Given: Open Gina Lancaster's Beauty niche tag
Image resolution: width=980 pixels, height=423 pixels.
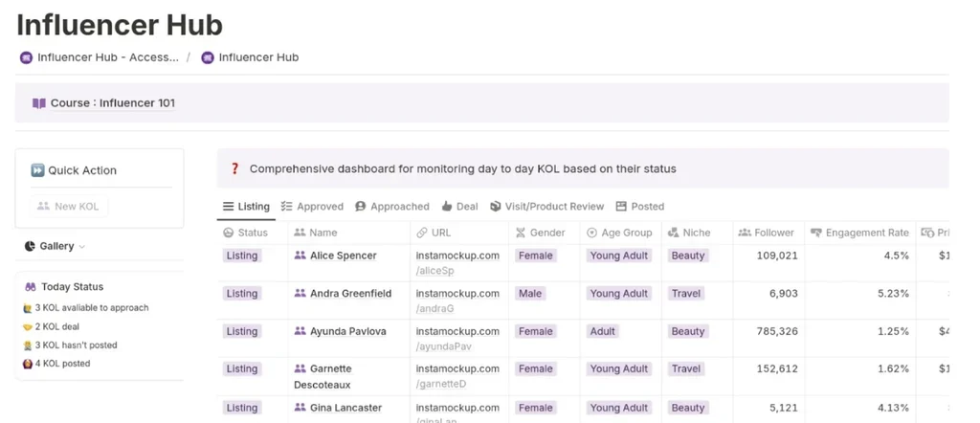Looking at the screenshot, I should click(x=687, y=408).
